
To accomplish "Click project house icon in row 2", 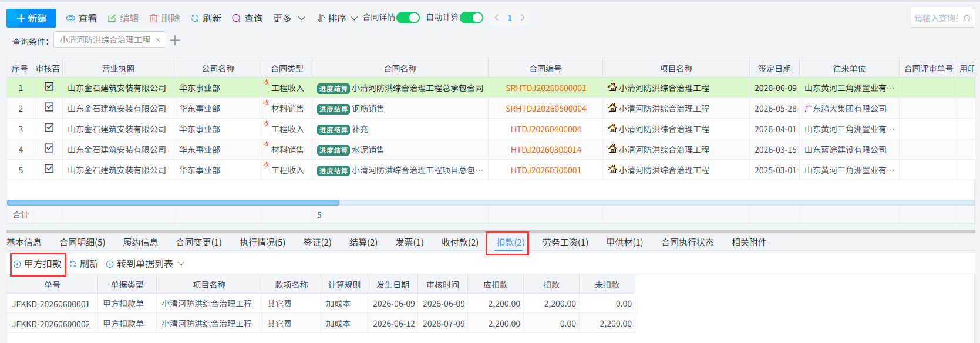I will point(612,107).
